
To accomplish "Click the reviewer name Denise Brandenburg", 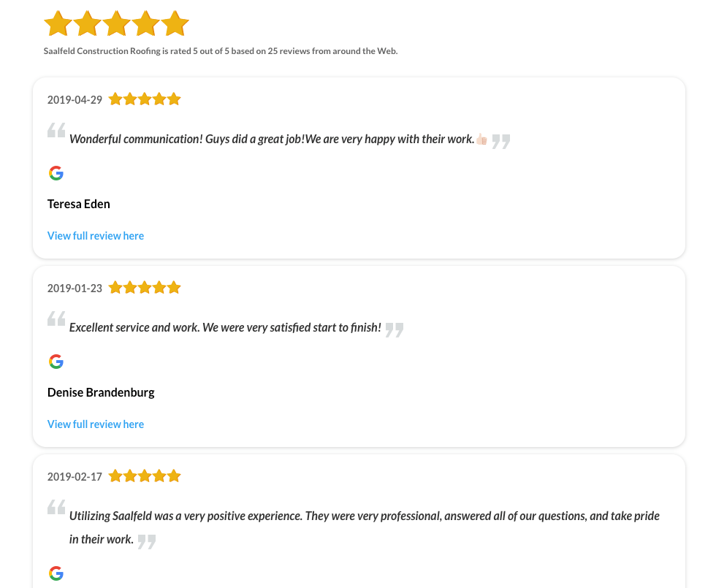I will pos(101,392).
